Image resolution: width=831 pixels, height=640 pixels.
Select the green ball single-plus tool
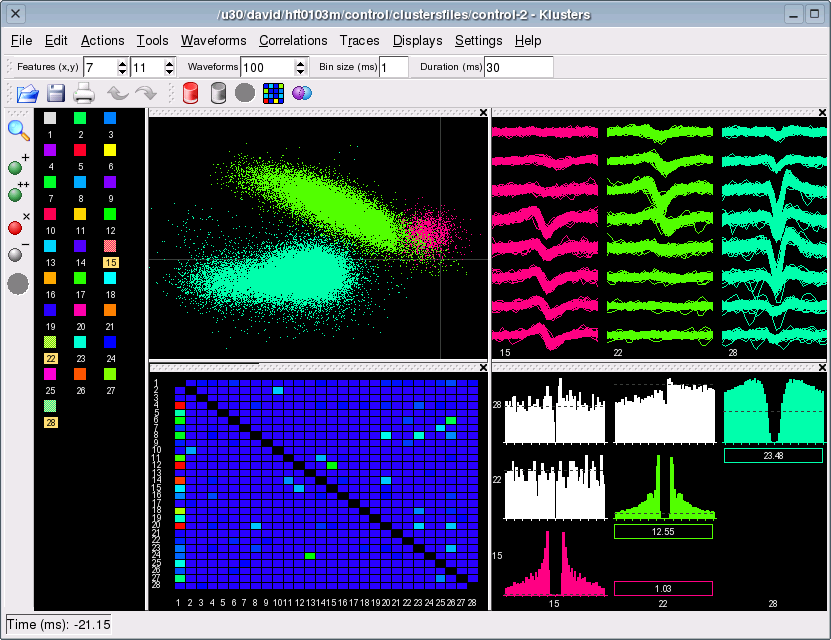pyautogui.click(x=17, y=165)
